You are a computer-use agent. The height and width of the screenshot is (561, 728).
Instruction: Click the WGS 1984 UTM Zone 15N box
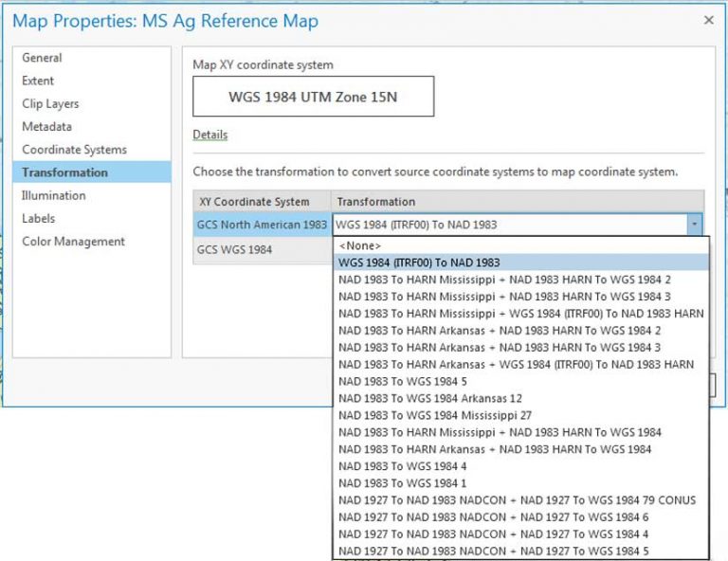coord(313,97)
